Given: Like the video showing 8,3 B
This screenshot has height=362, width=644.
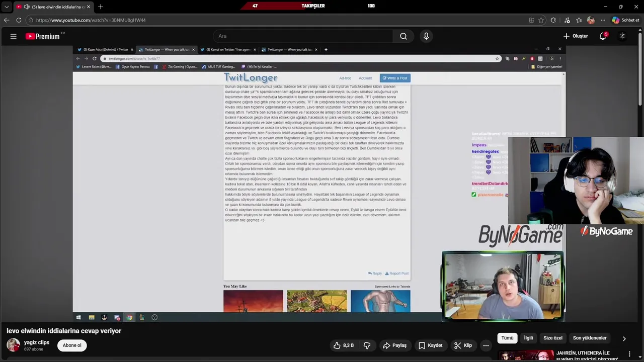Looking at the screenshot, I should (x=343, y=345).
